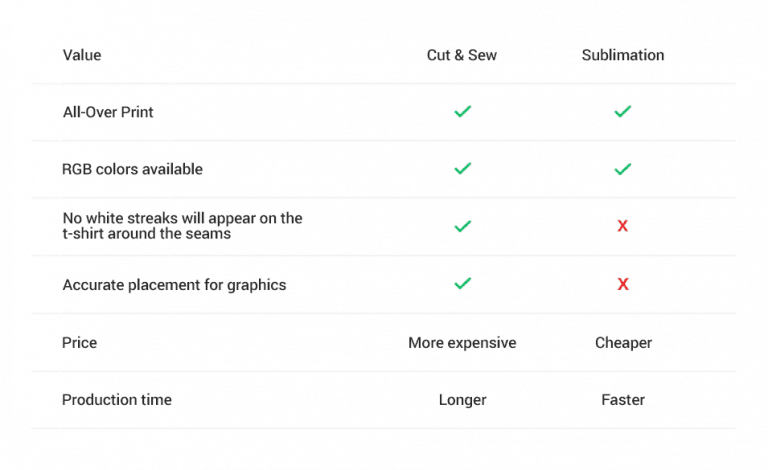
Task: Click the More expensive cell
Action: pos(462,342)
